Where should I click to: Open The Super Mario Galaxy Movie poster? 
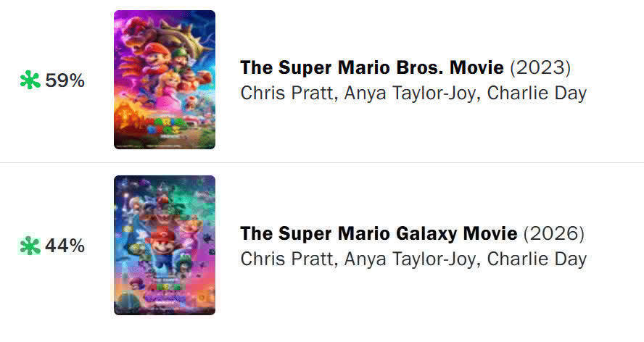(x=165, y=245)
